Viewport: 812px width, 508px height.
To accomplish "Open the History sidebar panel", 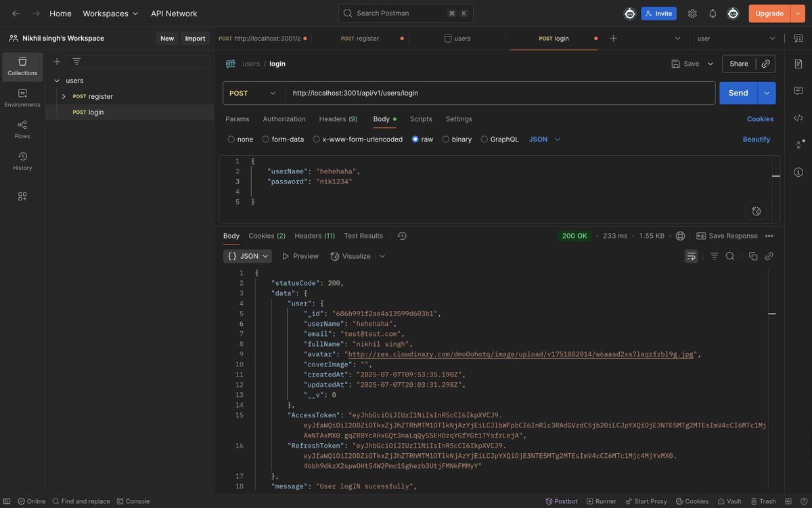I will click(22, 161).
